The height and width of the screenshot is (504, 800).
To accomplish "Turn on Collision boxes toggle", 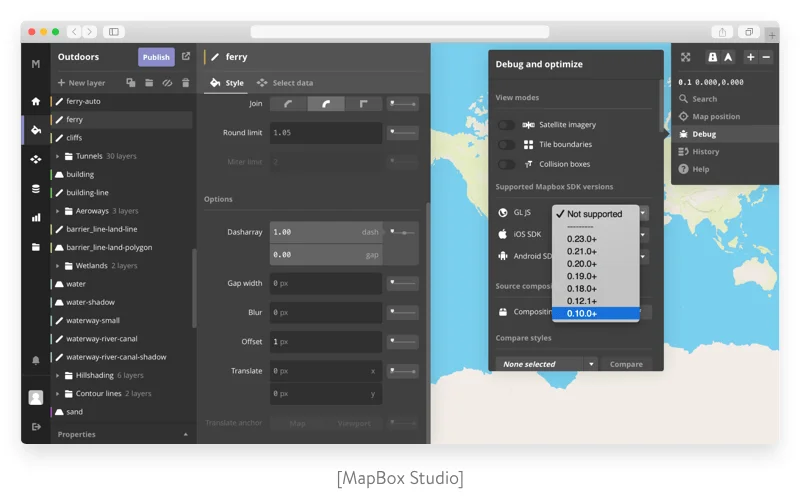I will click(507, 164).
